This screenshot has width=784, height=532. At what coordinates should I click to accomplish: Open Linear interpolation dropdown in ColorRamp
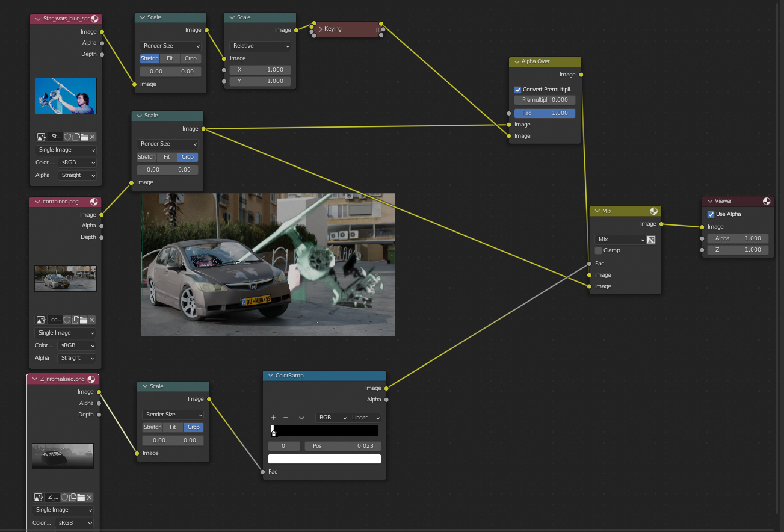tap(365, 418)
